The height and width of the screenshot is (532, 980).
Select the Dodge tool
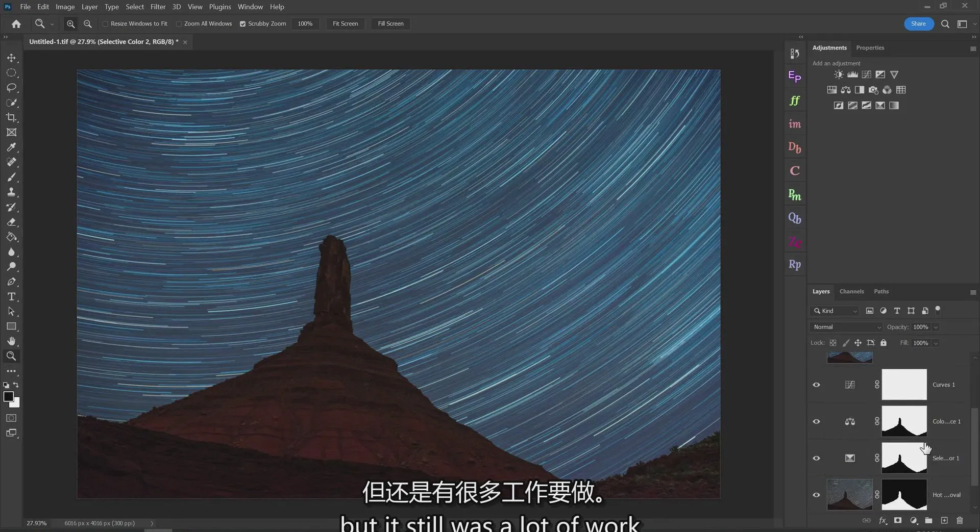pos(11,266)
